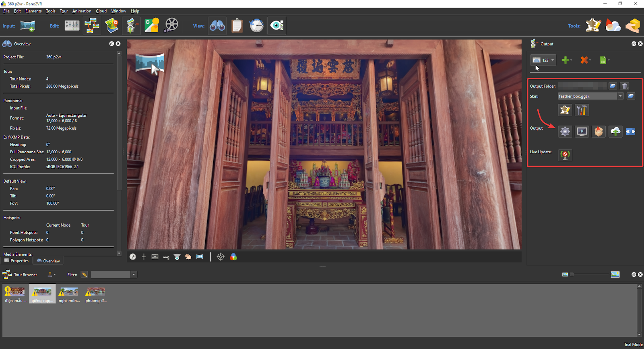Select the nghi-môn panorama thumbnail
This screenshot has height=349, width=644.
[69, 294]
